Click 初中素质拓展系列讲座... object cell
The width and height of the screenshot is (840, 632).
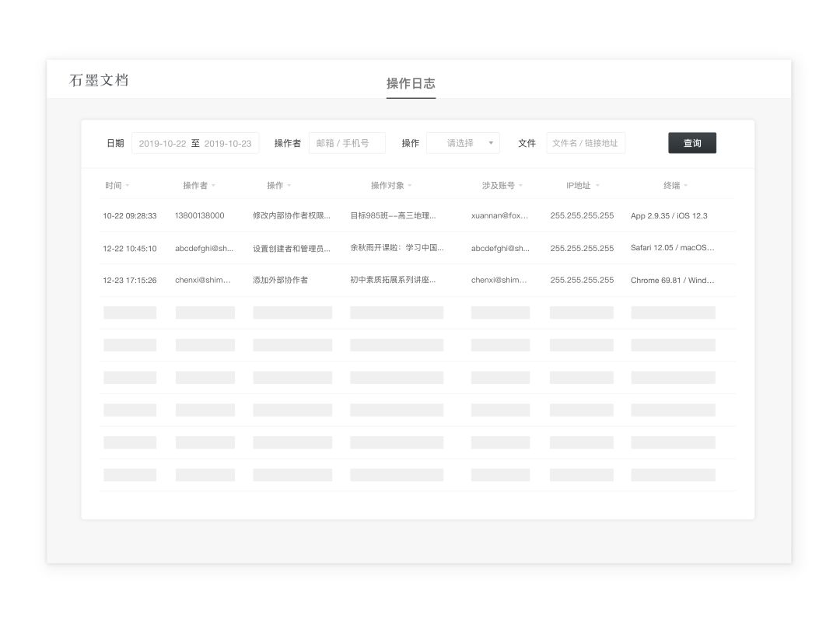(393, 280)
